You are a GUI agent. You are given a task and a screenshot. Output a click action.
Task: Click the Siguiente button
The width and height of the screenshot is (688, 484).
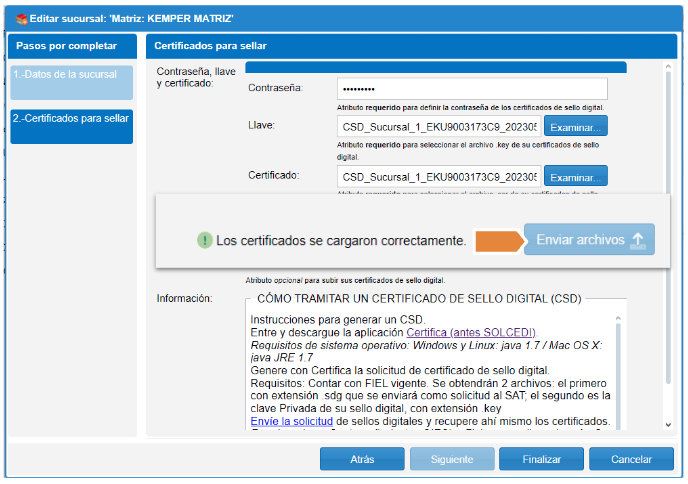tap(452, 460)
